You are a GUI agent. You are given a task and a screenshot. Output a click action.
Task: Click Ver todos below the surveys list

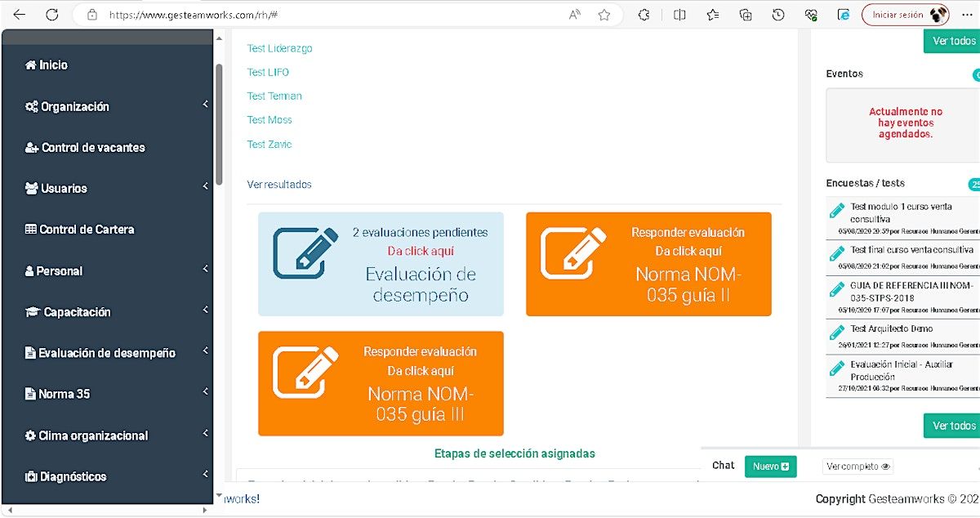coord(953,426)
